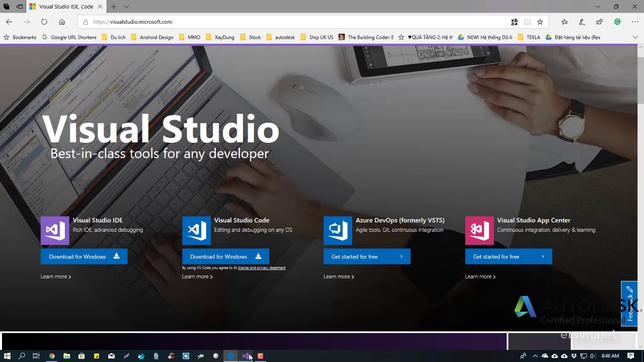Click the set tabs aside icon

tap(19, 7)
